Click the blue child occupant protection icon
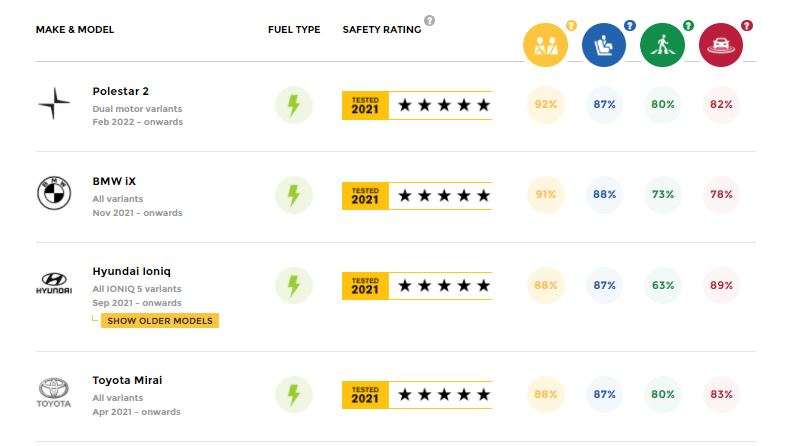Viewport: 797px width, 446px height. 603,45
